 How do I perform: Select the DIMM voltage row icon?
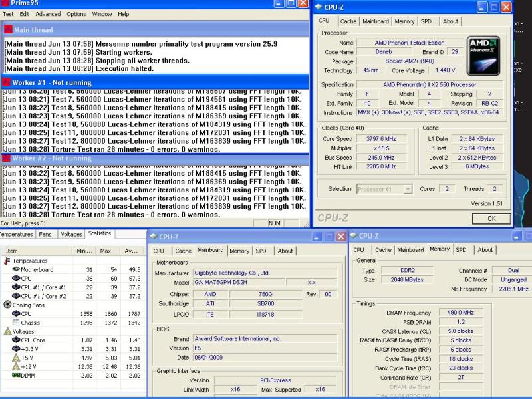(16, 375)
